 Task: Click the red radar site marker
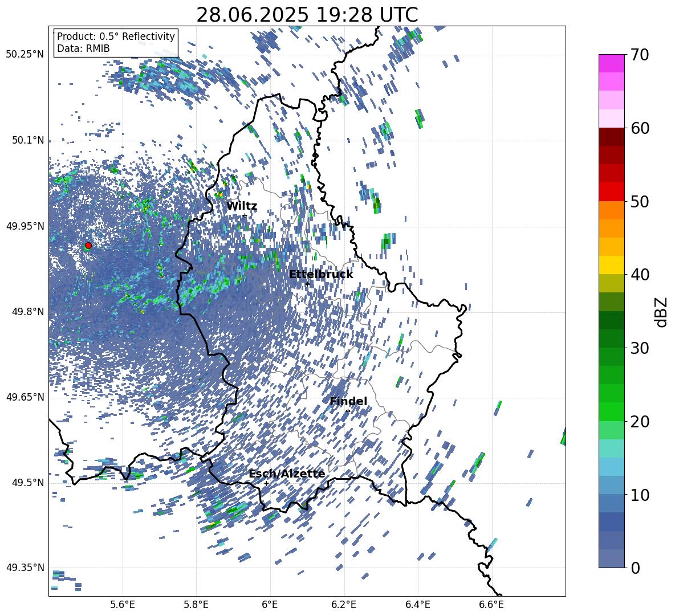88,246
